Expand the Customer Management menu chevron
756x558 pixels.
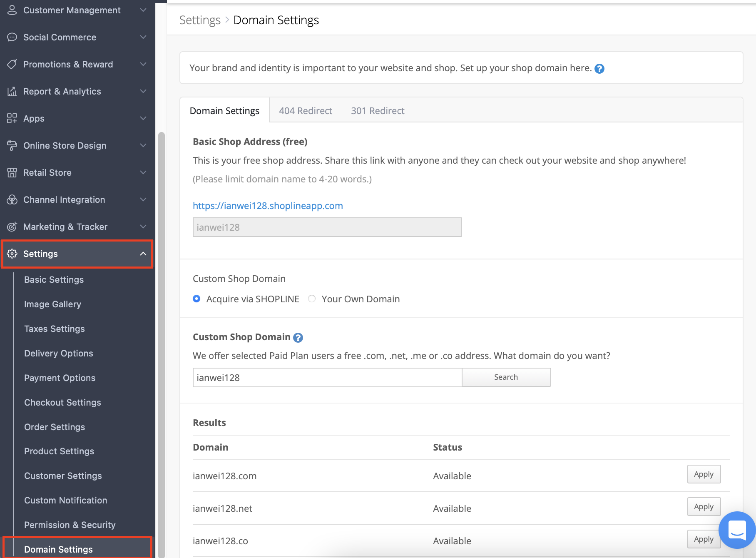143,10
